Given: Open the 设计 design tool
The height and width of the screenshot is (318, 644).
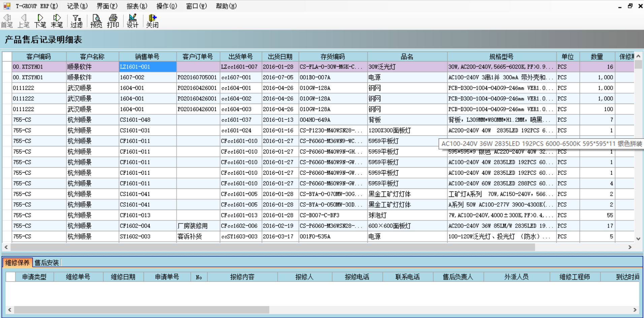Looking at the screenshot, I should point(132,21).
